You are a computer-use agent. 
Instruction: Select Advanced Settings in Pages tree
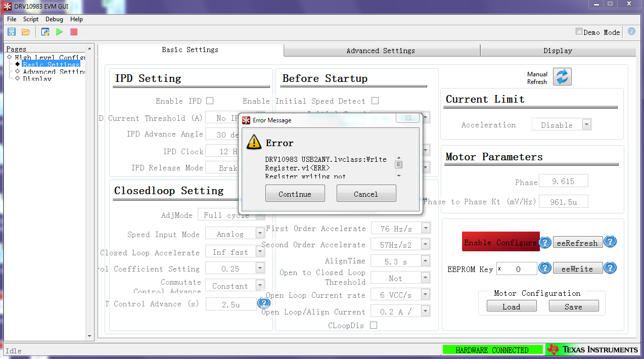(x=54, y=71)
